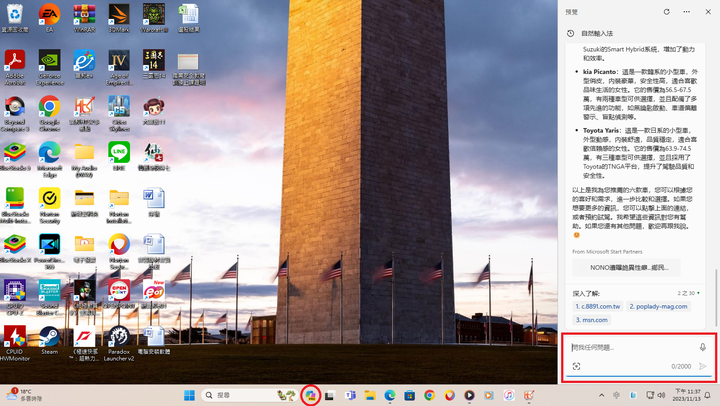Open Copilot more options menu
Viewport: 720px width, 406px height.
pyautogui.click(x=686, y=12)
